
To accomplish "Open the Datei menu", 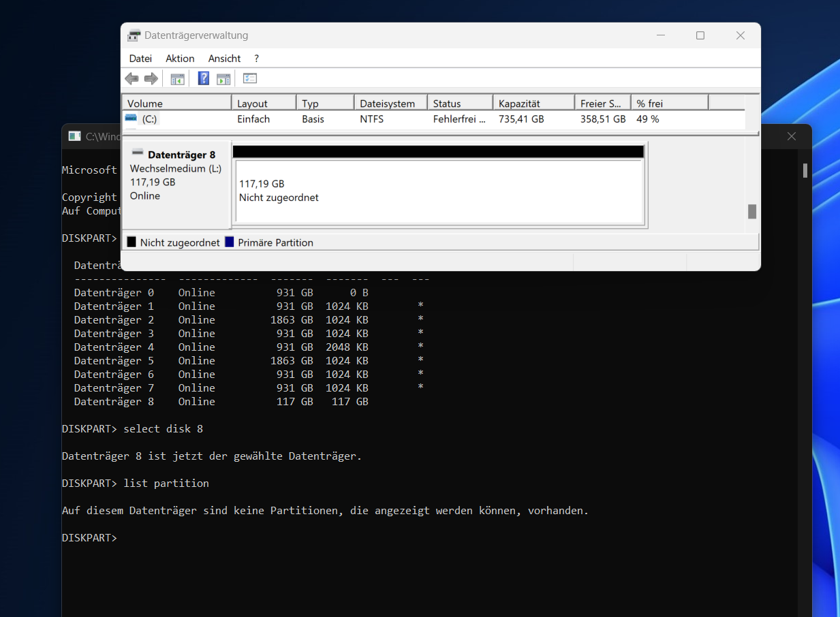I will pyautogui.click(x=140, y=59).
